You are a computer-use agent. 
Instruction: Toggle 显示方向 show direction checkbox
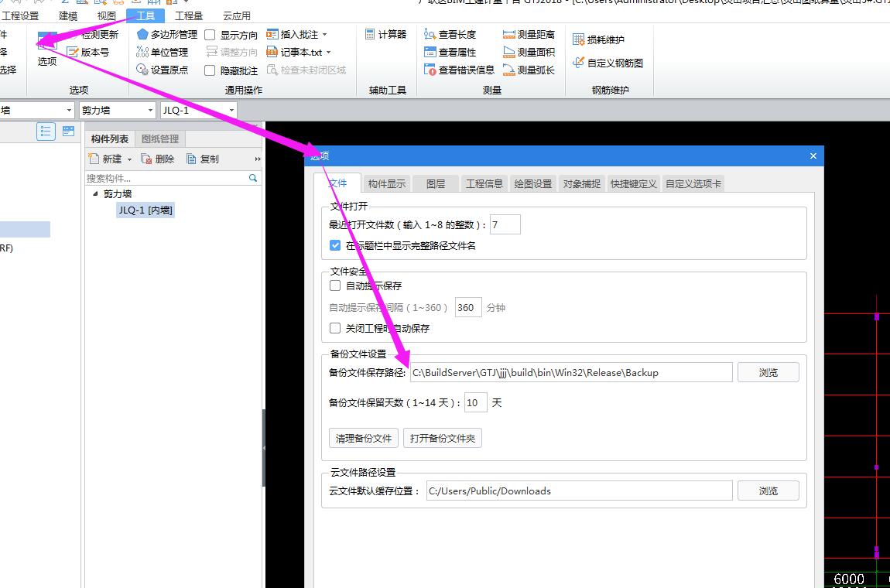(210, 35)
